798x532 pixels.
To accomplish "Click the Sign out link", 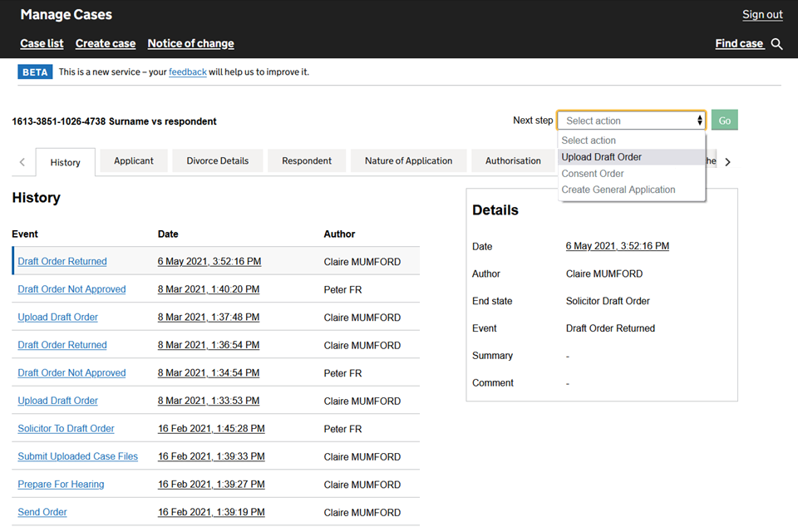I will point(762,14).
